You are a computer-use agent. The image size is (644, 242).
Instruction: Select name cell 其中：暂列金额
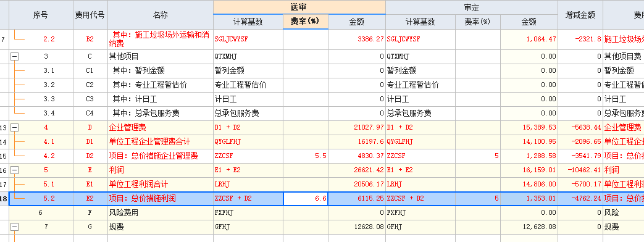pos(161,71)
